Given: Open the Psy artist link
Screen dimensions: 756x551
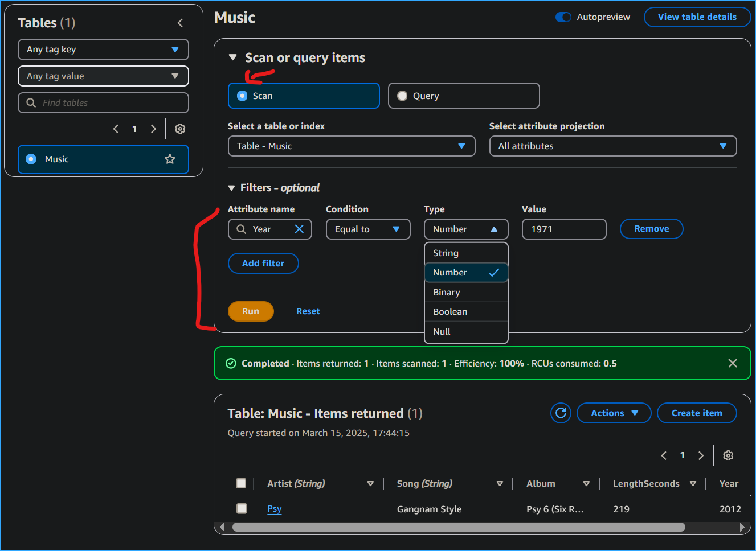Looking at the screenshot, I should click(x=274, y=509).
